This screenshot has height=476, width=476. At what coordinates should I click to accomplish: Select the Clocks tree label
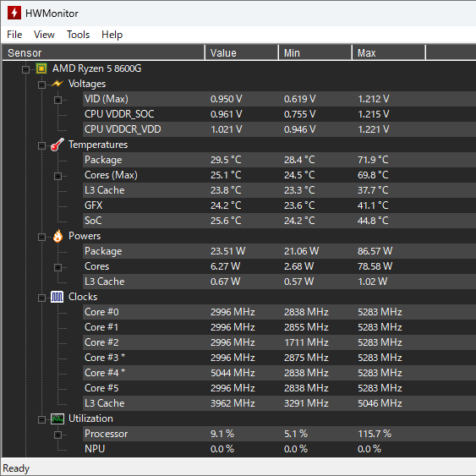tap(83, 297)
